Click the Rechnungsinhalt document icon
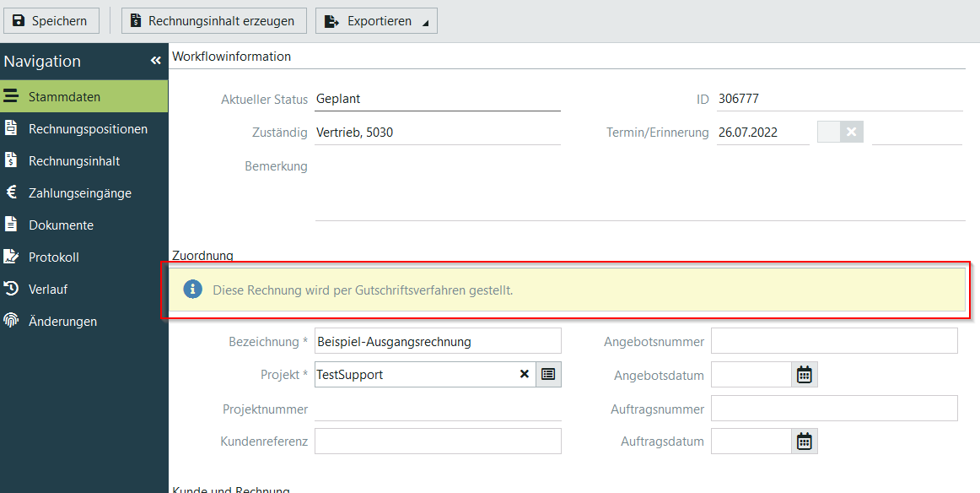Screen dimensions: 980x493 (11, 161)
